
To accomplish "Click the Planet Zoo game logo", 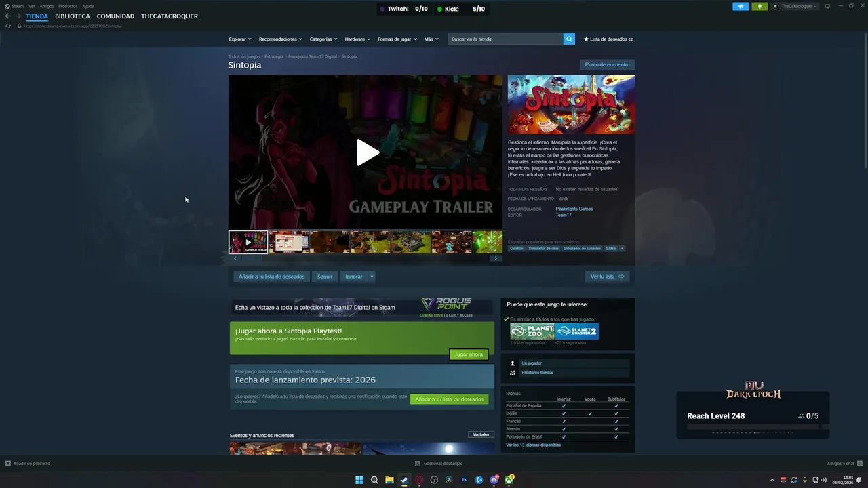I will (532, 331).
